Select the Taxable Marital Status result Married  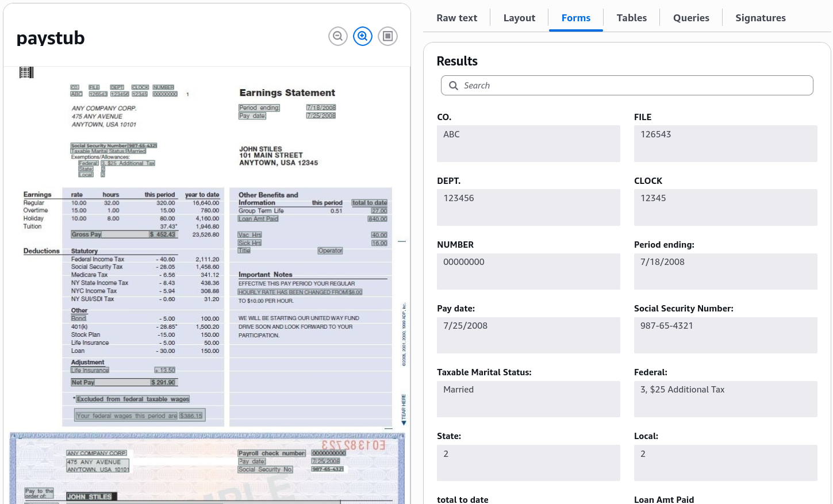(528, 399)
